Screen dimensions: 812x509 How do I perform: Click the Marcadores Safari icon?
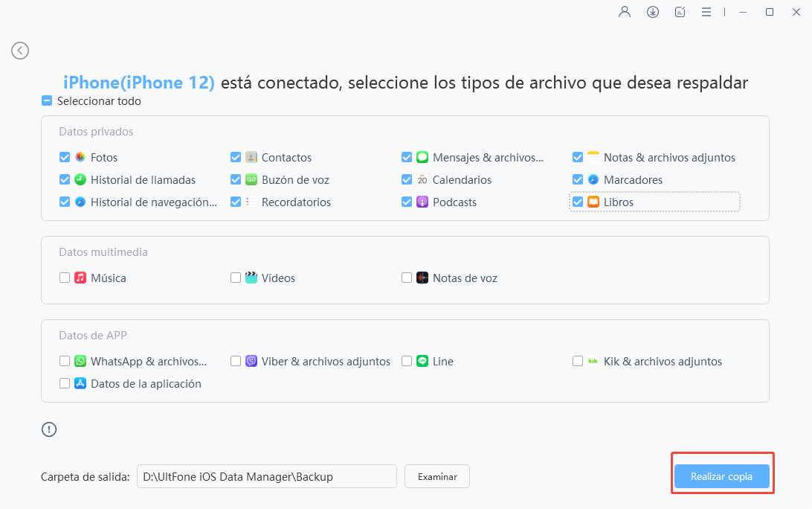593,179
